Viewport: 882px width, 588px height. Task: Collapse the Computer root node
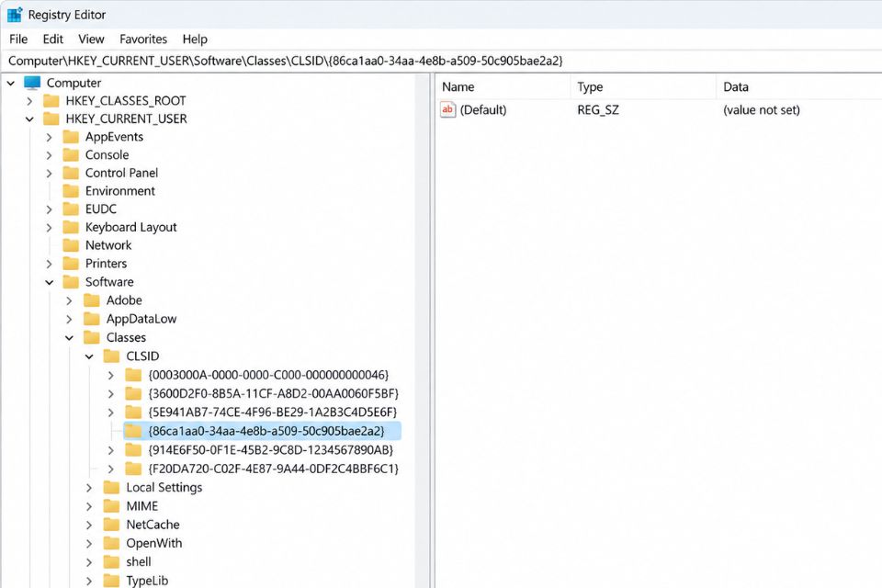click(11, 84)
